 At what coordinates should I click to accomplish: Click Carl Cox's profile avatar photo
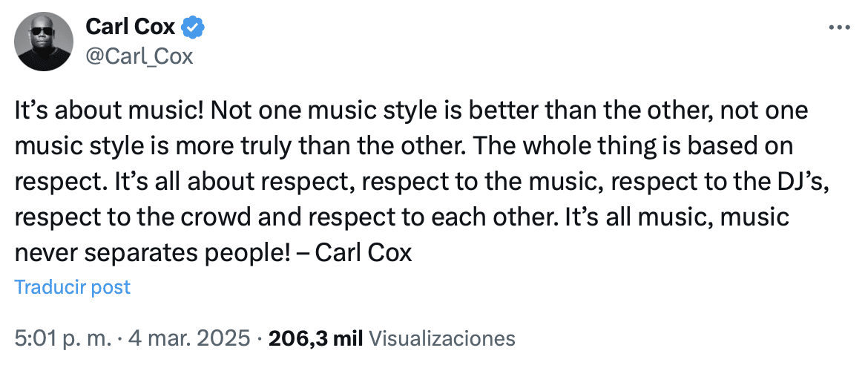(x=44, y=42)
